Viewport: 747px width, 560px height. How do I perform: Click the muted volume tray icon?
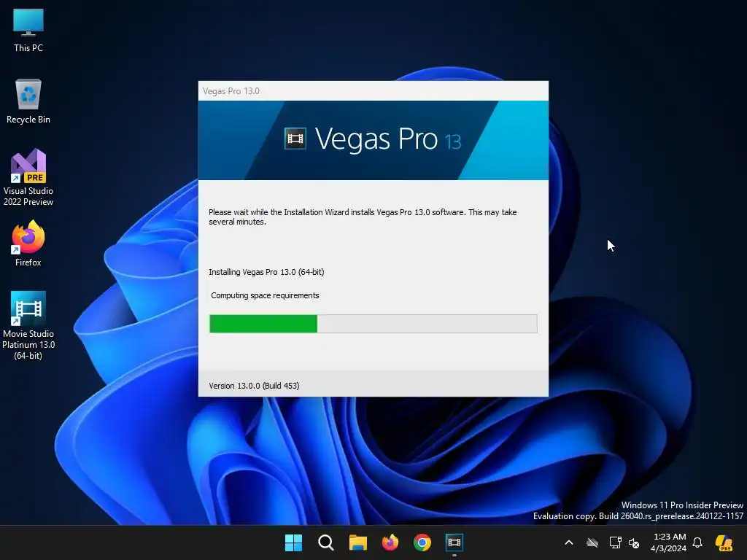pos(634,542)
